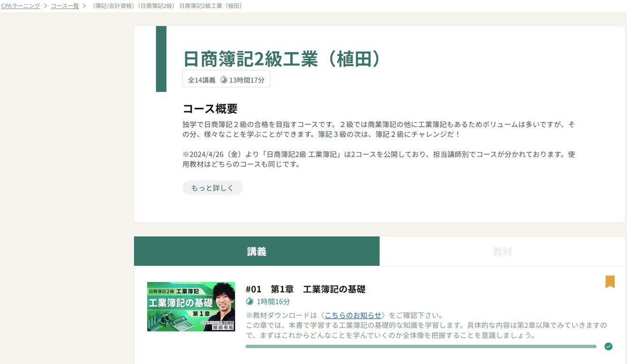This screenshot has width=627, height=364.
Task: Switch to the 講義 tab
Action: (256, 251)
